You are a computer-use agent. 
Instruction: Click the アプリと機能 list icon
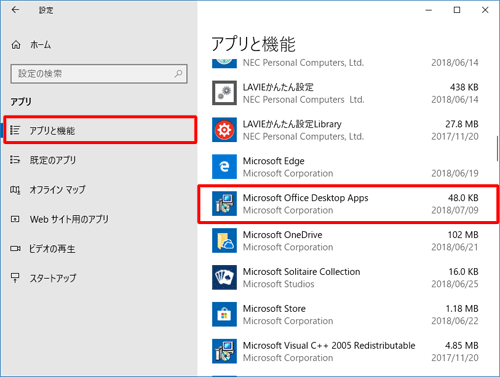pos(15,130)
